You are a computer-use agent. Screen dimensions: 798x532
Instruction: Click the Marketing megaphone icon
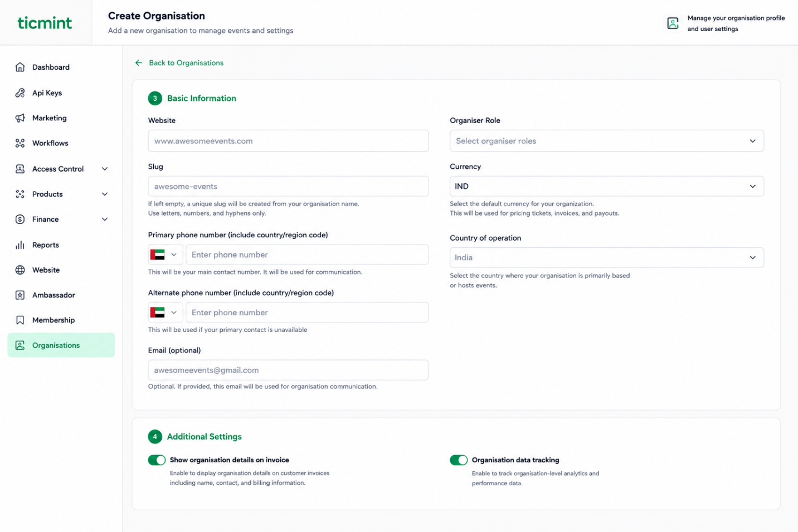(20, 118)
